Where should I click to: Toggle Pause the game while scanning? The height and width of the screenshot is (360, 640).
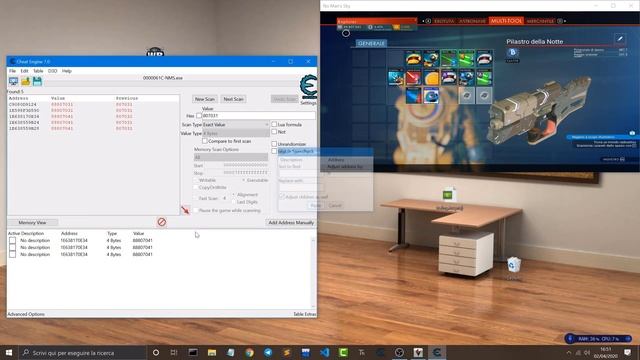pyautogui.click(x=196, y=210)
